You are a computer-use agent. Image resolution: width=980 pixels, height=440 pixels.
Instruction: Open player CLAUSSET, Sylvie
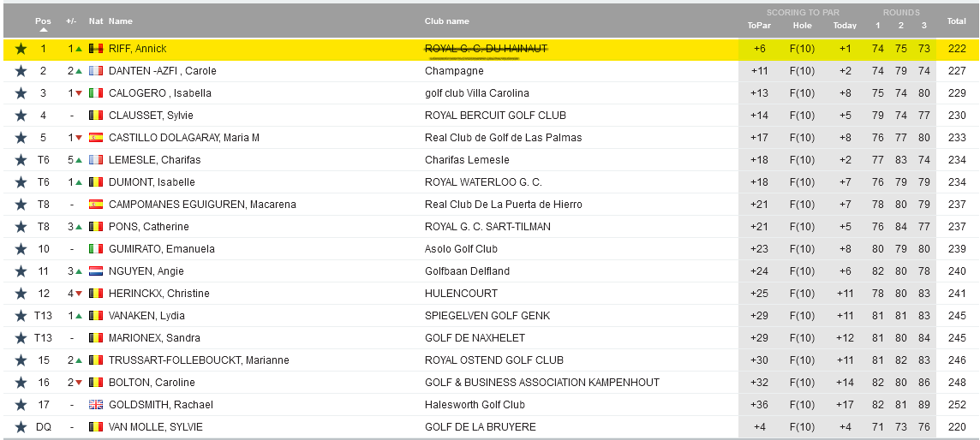click(x=152, y=116)
